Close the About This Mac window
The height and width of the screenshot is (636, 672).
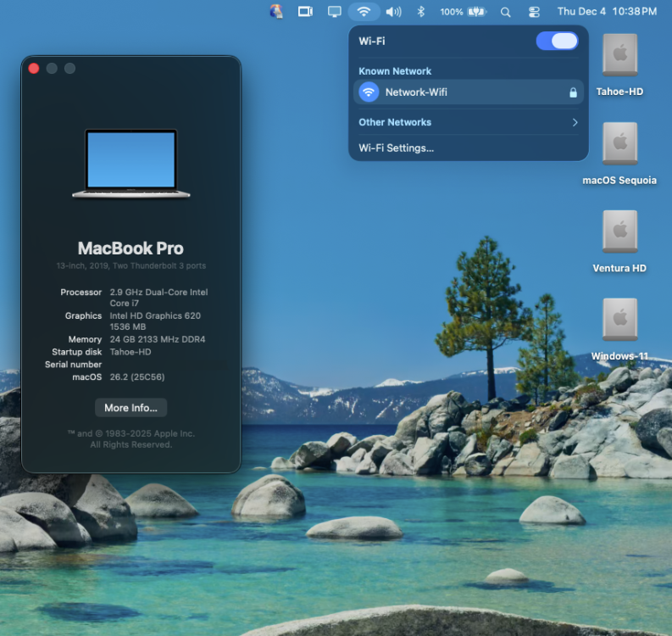coord(34,69)
